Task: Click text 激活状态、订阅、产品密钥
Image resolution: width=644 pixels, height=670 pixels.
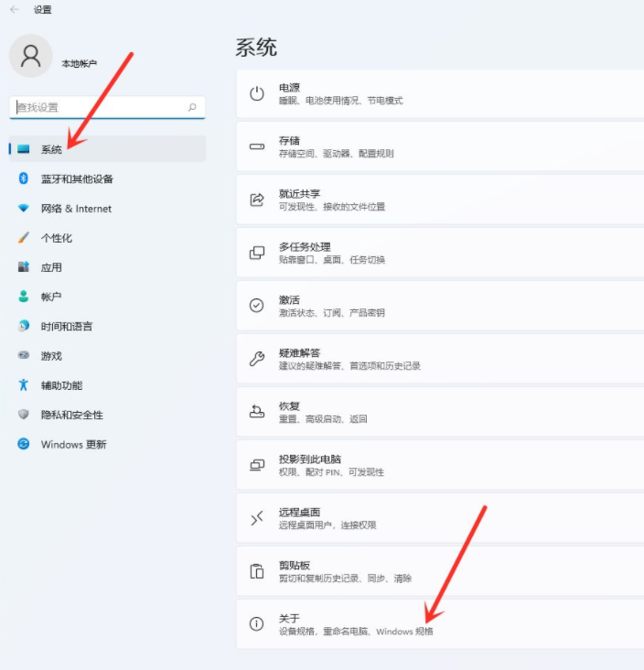Action: click(332, 313)
